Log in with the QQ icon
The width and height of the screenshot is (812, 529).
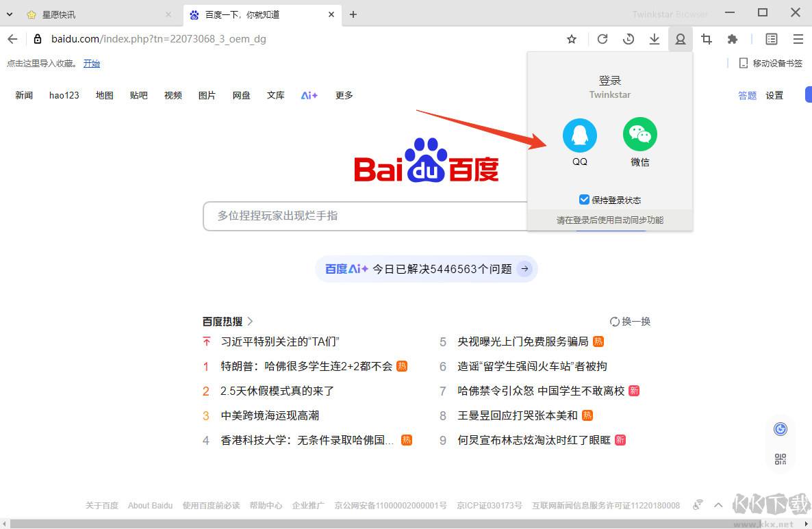579,136
